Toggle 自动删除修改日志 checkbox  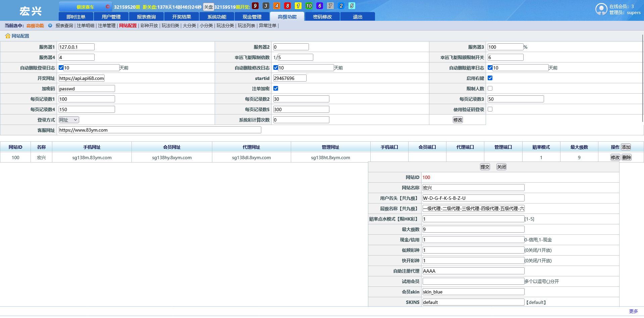(x=276, y=67)
